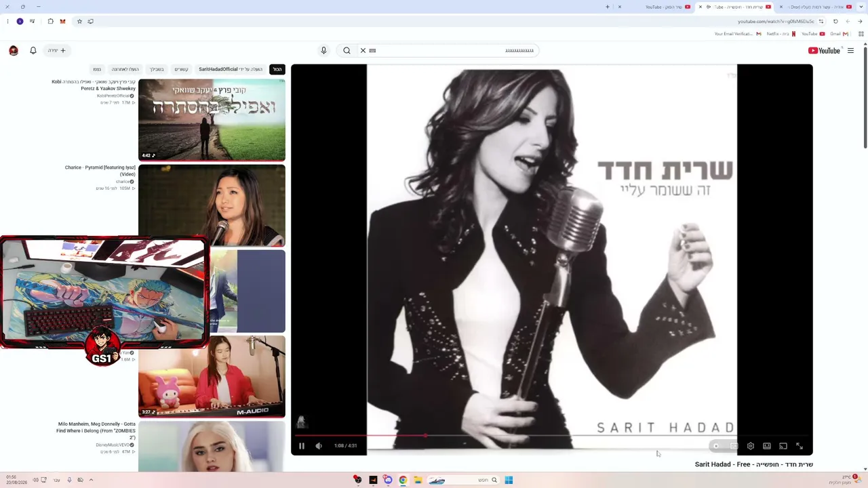Pause the Sarit Hadad video
The image size is (868, 488).
point(302,446)
